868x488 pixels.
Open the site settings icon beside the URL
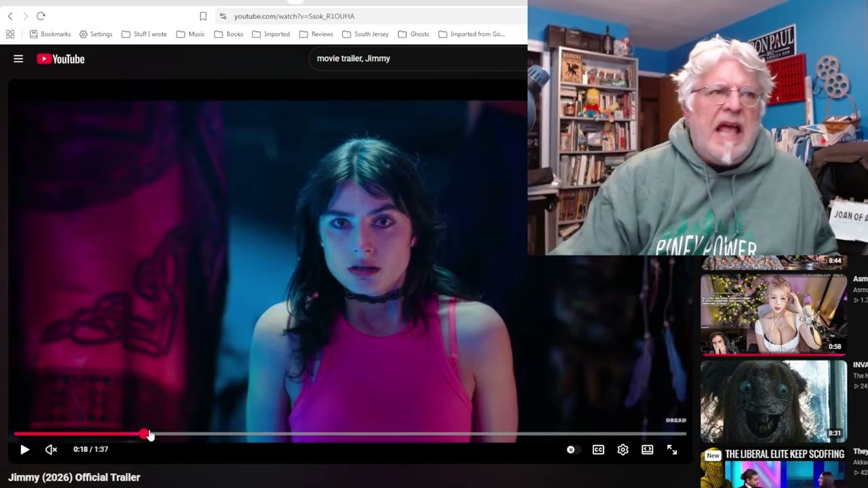(x=222, y=16)
